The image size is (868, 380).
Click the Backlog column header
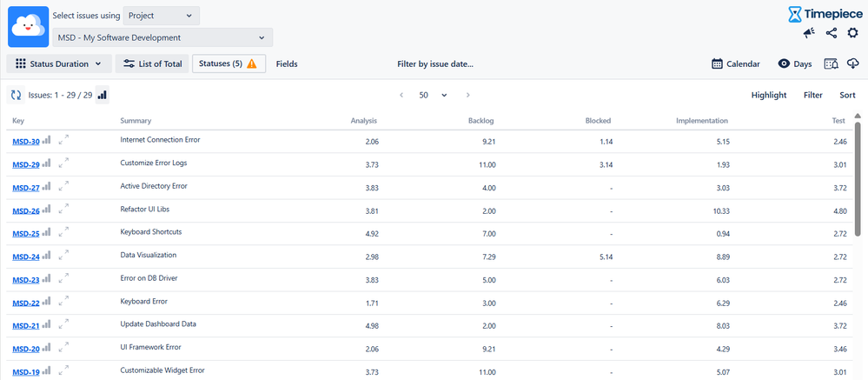(x=480, y=121)
